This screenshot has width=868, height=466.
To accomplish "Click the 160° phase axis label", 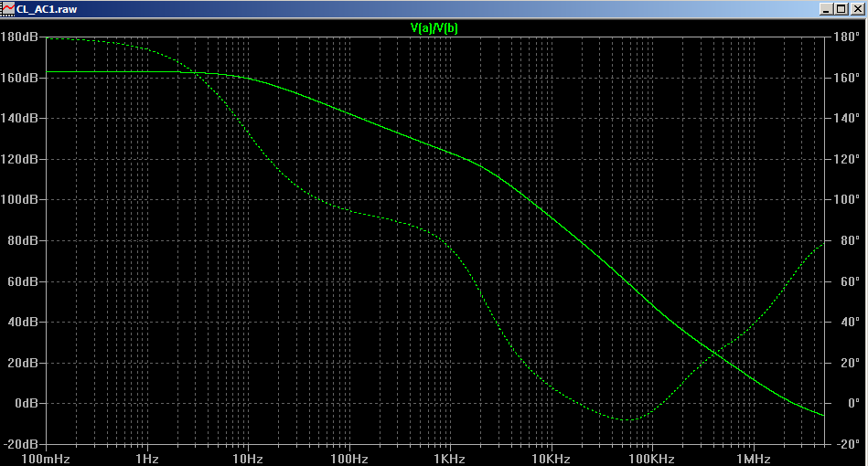I will click(846, 78).
